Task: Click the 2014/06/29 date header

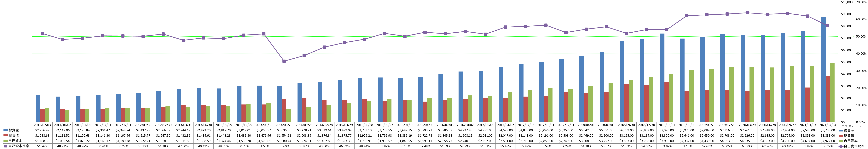Action: tap(284, 125)
